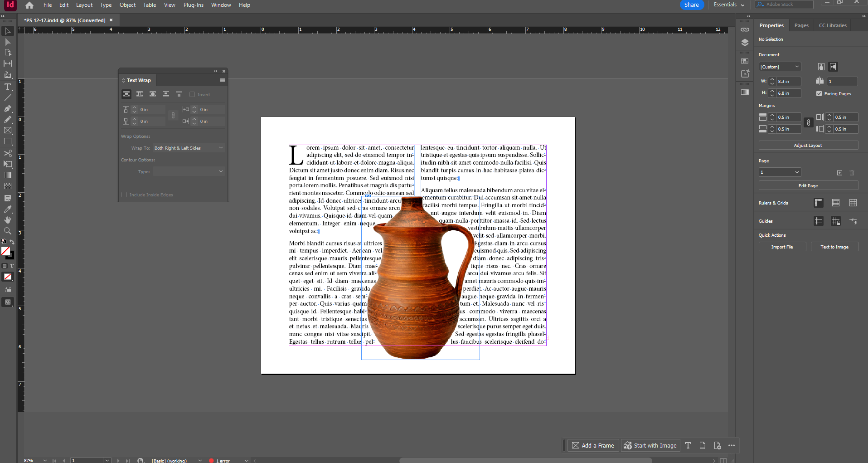Screen dimensions: 868x463
Task: Toggle Show Document Grid icon
Action: 853,203
